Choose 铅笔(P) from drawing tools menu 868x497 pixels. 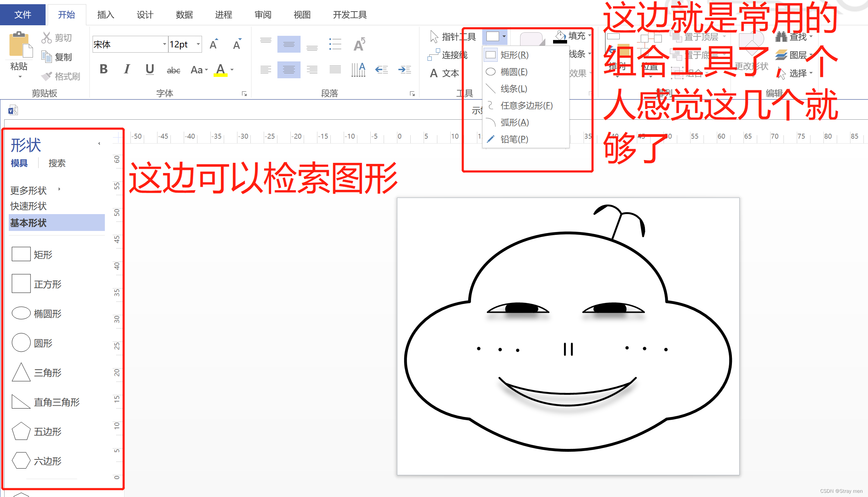tap(525, 139)
